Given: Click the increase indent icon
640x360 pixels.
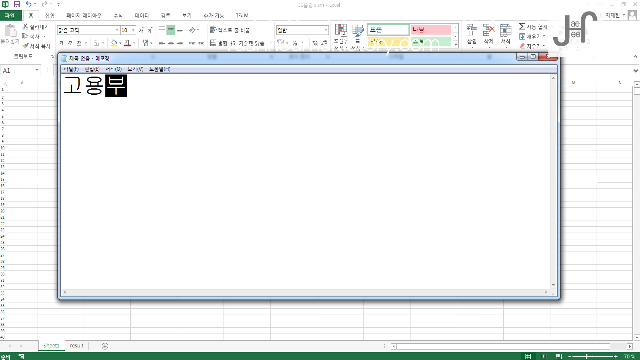Looking at the screenshot, I should pyautogui.click(x=200, y=43).
